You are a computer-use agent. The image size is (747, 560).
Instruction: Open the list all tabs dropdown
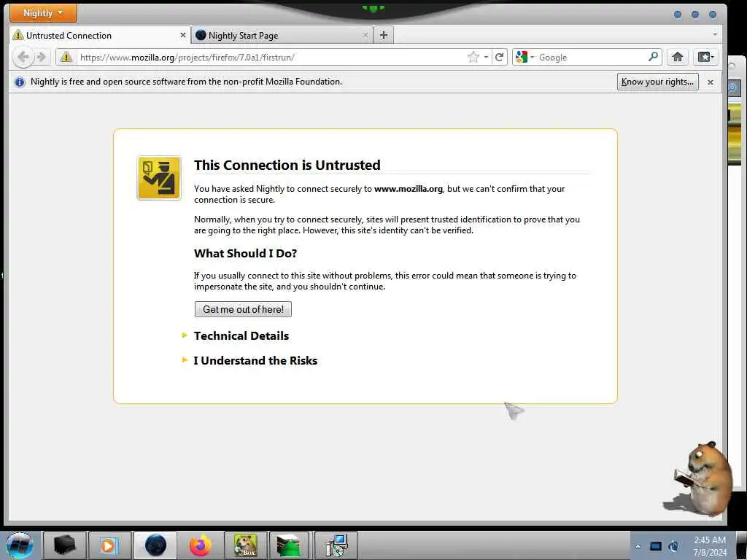[714, 35]
